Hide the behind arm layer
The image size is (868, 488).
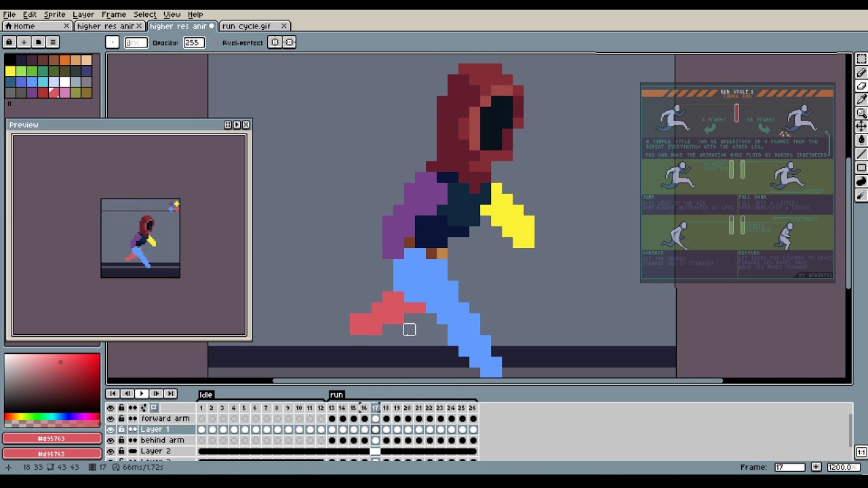(x=111, y=441)
